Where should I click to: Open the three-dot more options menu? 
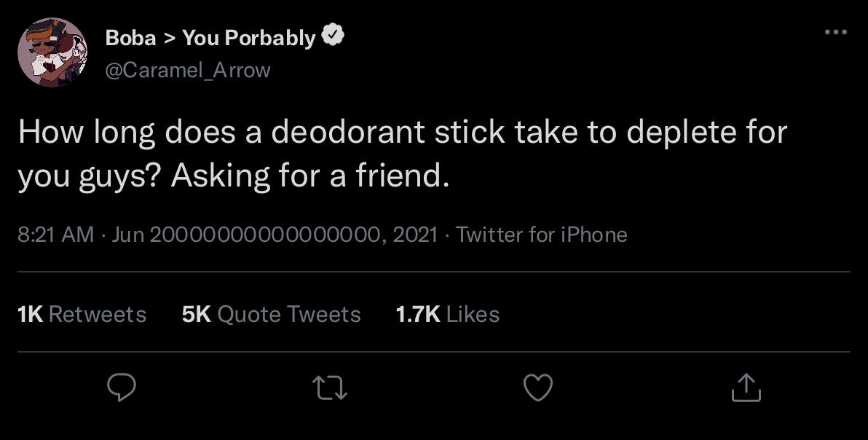(836, 31)
